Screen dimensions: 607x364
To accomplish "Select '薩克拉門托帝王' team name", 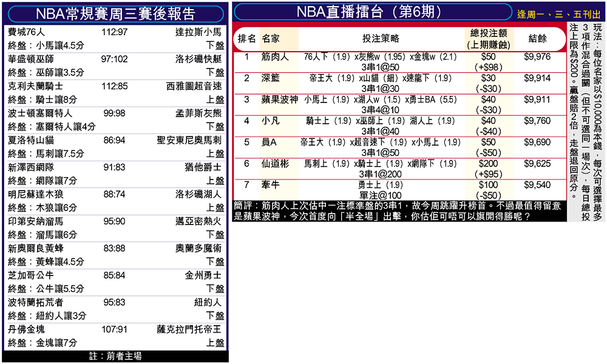I will click(x=189, y=329).
